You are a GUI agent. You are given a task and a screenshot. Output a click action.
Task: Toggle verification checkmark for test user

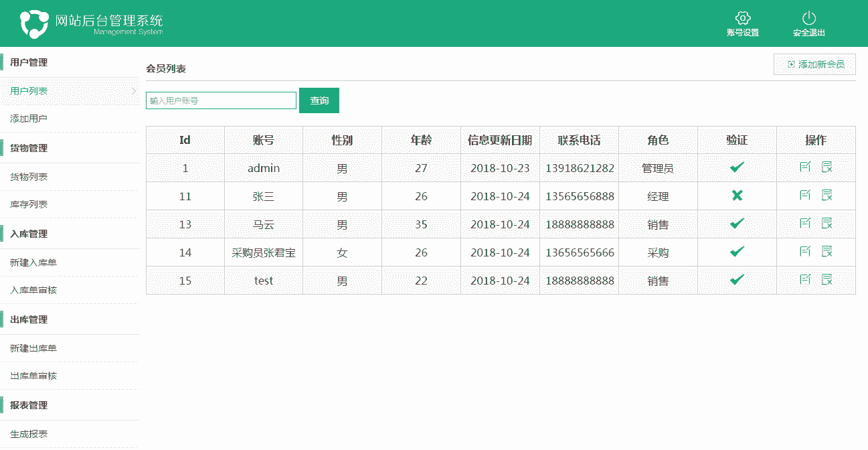coord(737,280)
